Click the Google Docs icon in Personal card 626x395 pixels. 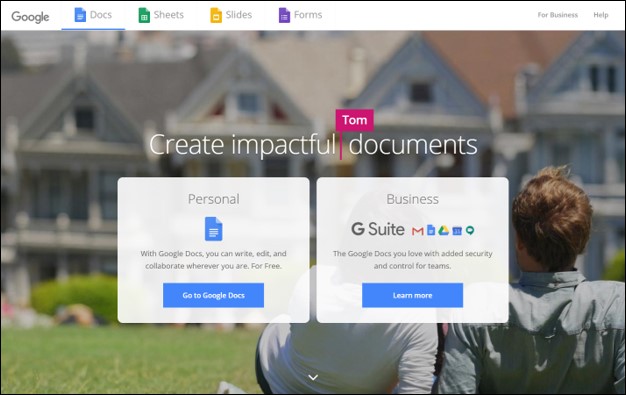214,229
